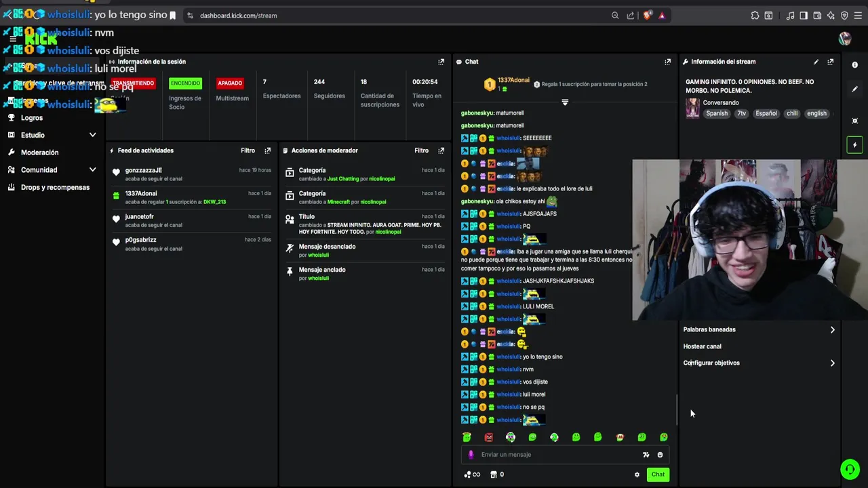Image resolution: width=868 pixels, height=488 pixels.
Task: Click the Brave Rewards triangle icon
Action: click(662, 16)
